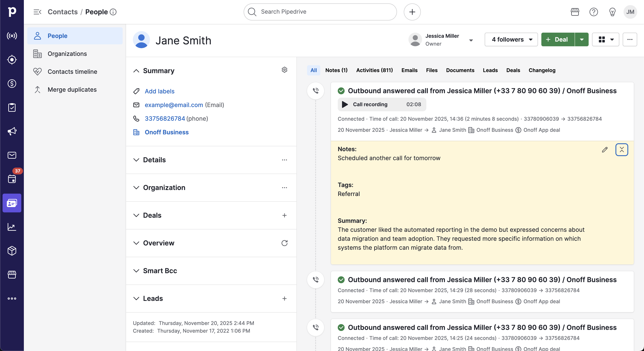Screen dimensions: 644x351
Task: Open the help question mark icon
Action: tap(594, 12)
